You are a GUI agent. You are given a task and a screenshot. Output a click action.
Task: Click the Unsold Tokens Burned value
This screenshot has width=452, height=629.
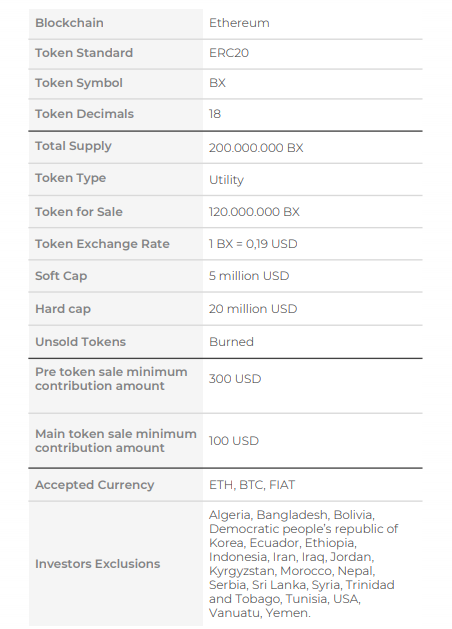pos(231,342)
